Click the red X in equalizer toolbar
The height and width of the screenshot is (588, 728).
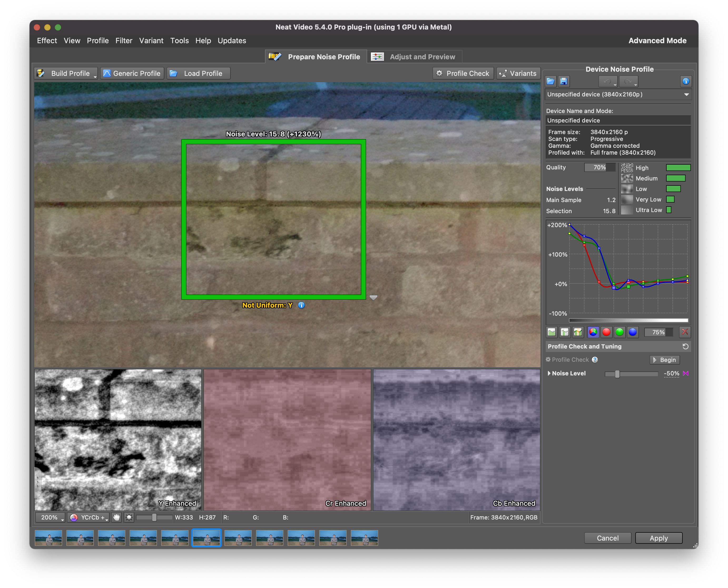click(x=685, y=332)
